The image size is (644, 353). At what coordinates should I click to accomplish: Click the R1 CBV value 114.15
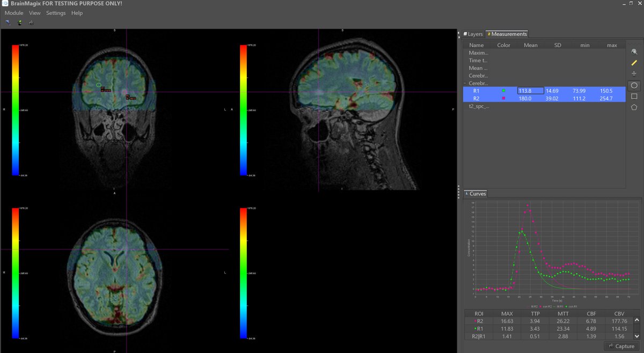click(x=619, y=328)
